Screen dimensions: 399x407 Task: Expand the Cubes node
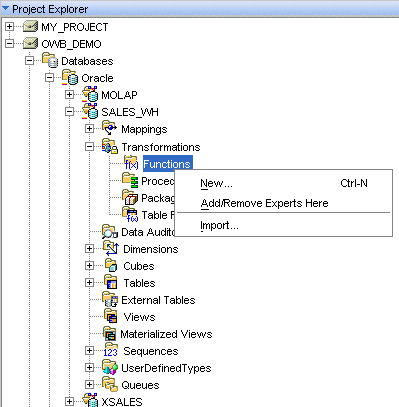(x=89, y=265)
